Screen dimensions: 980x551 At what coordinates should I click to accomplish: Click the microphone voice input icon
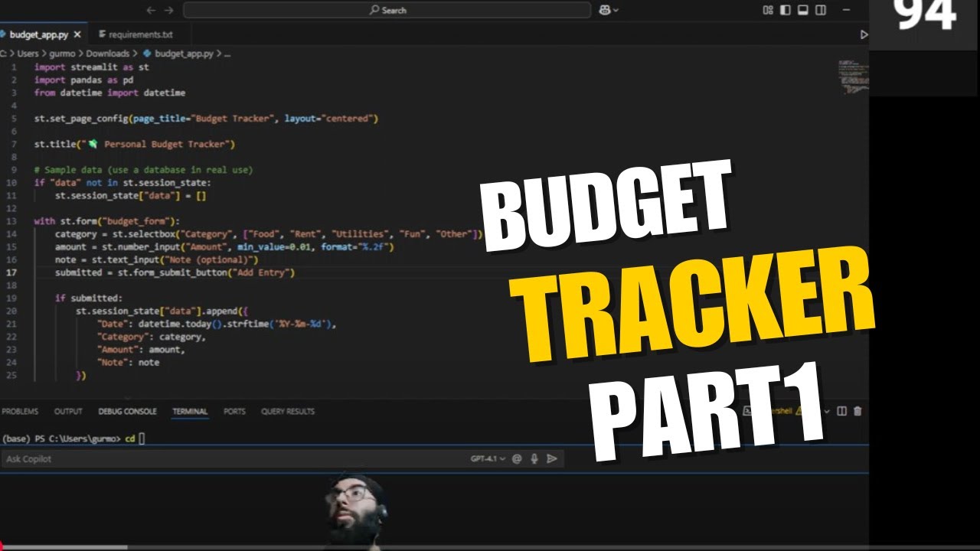point(534,458)
